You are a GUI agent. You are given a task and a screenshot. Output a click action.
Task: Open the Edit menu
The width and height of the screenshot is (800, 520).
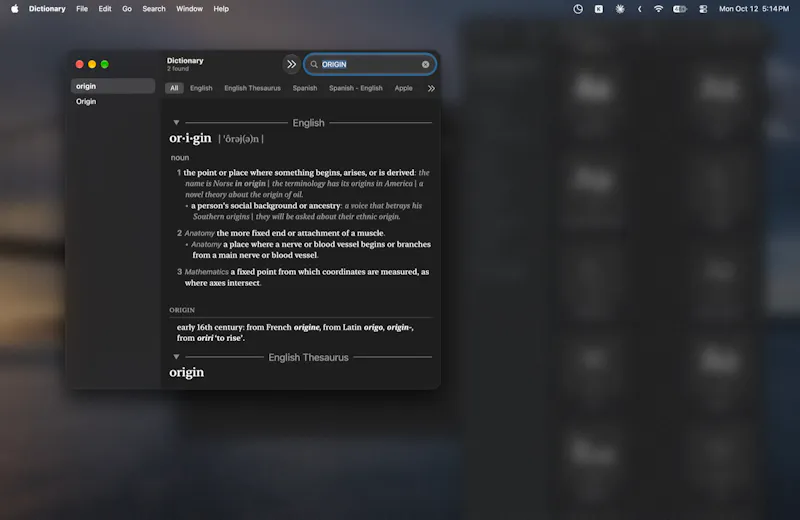[105, 9]
